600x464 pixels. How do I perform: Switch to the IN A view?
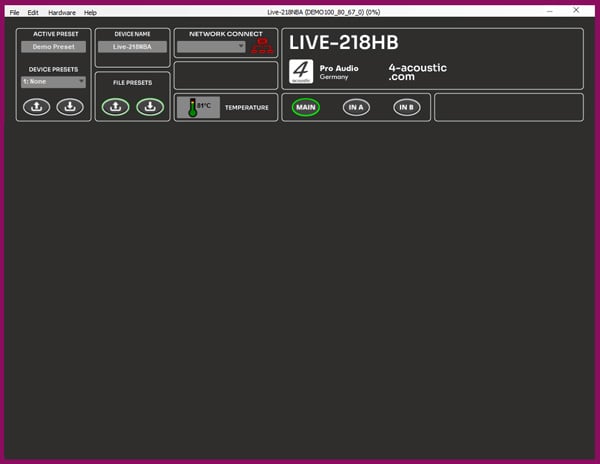[x=356, y=107]
